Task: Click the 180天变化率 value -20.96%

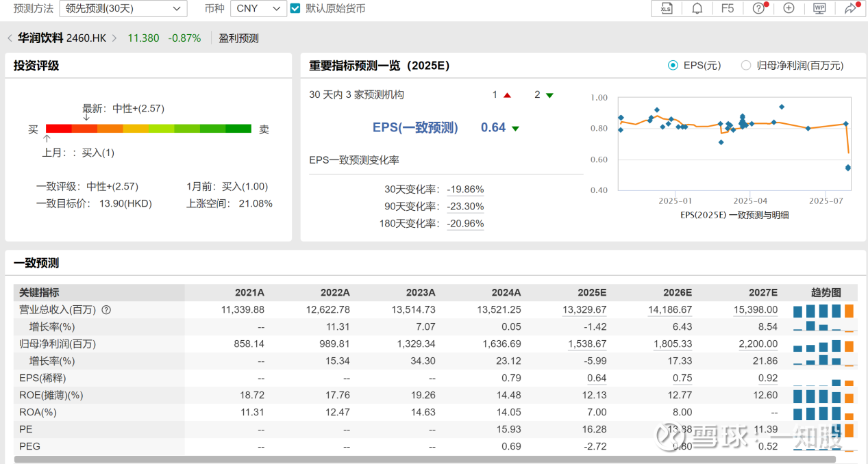Action: 465,224
